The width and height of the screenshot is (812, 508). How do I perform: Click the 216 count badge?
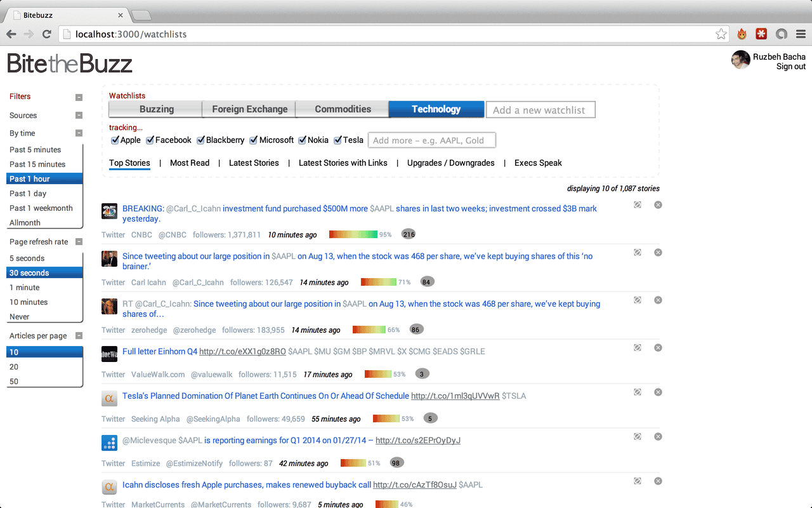click(409, 234)
